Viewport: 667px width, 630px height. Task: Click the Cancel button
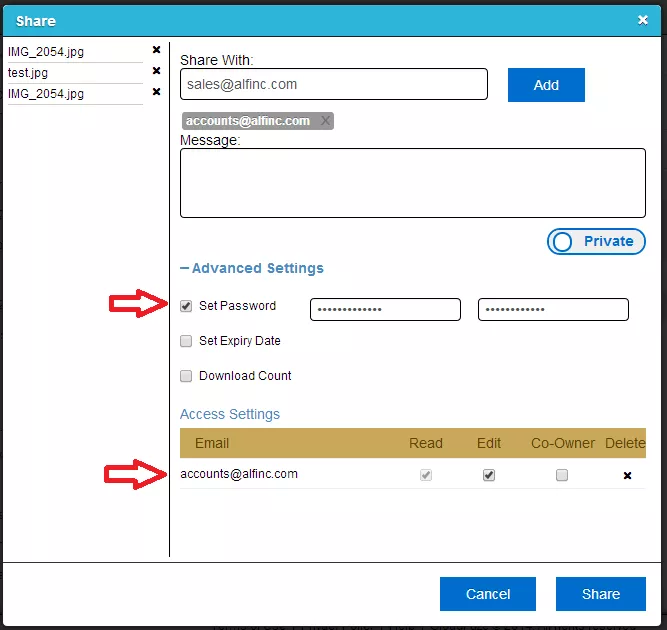coord(488,594)
